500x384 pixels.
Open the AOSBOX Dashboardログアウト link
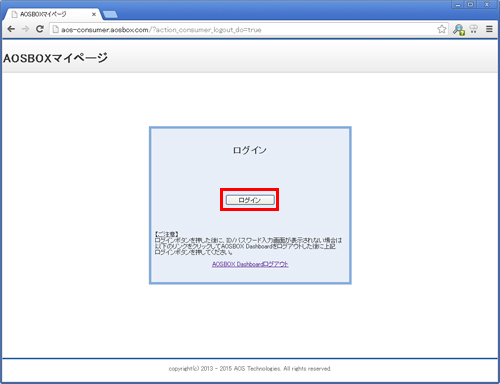click(x=250, y=264)
